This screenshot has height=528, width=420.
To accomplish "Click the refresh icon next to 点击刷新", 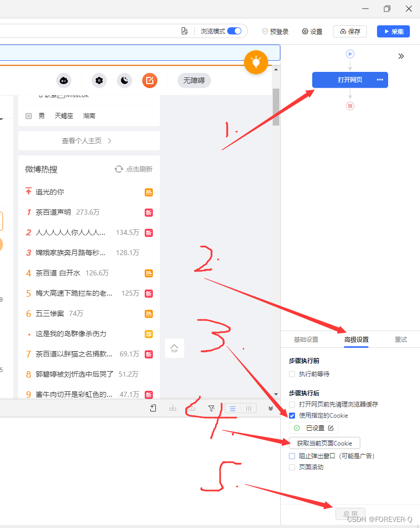I will coord(119,169).
